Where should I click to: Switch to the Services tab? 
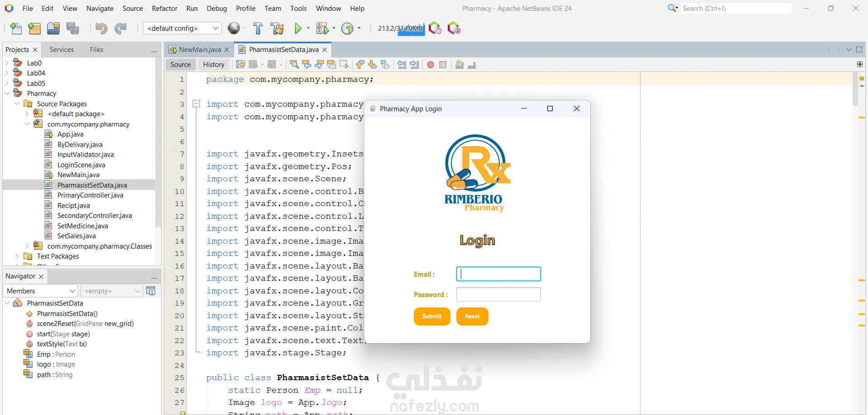pyautogui.click(x=62, y=49)
